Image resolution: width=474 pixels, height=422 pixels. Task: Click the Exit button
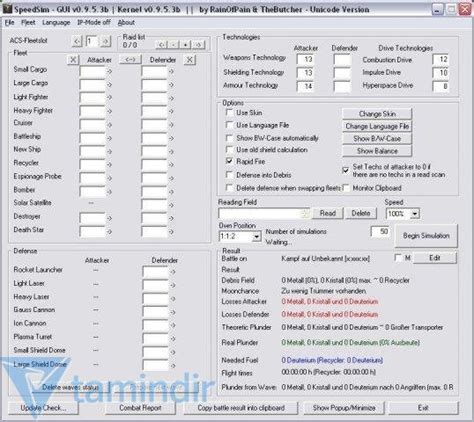[423, 408]
